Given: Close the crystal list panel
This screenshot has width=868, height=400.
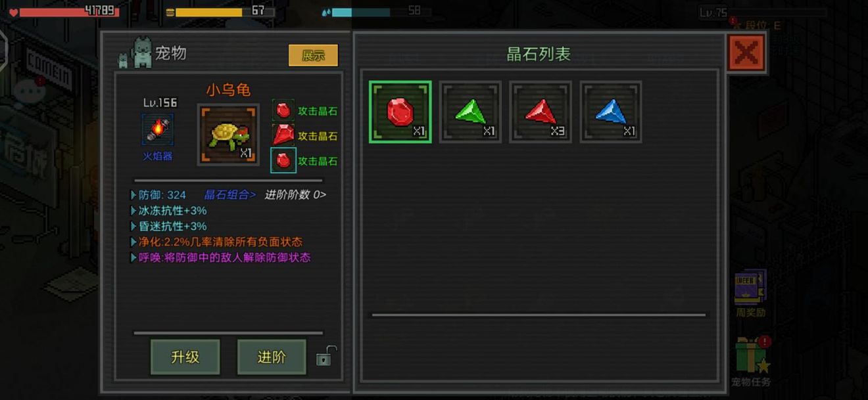Looking at the screenshot, I should tap(746, 53).
